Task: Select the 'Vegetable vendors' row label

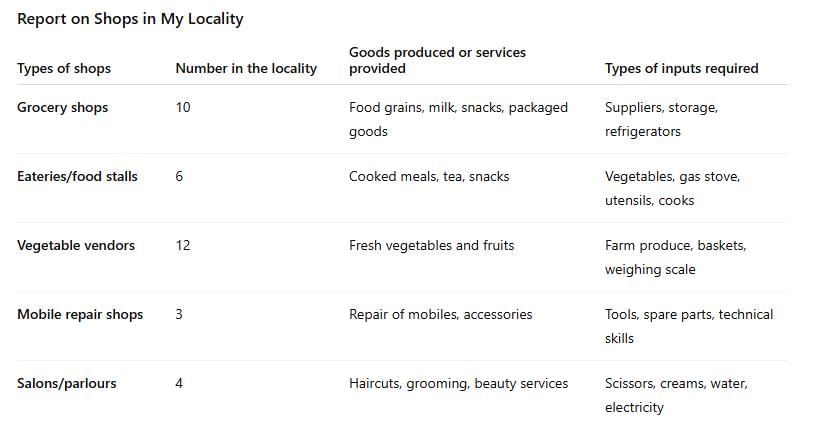Action: [x=76, y=245]
